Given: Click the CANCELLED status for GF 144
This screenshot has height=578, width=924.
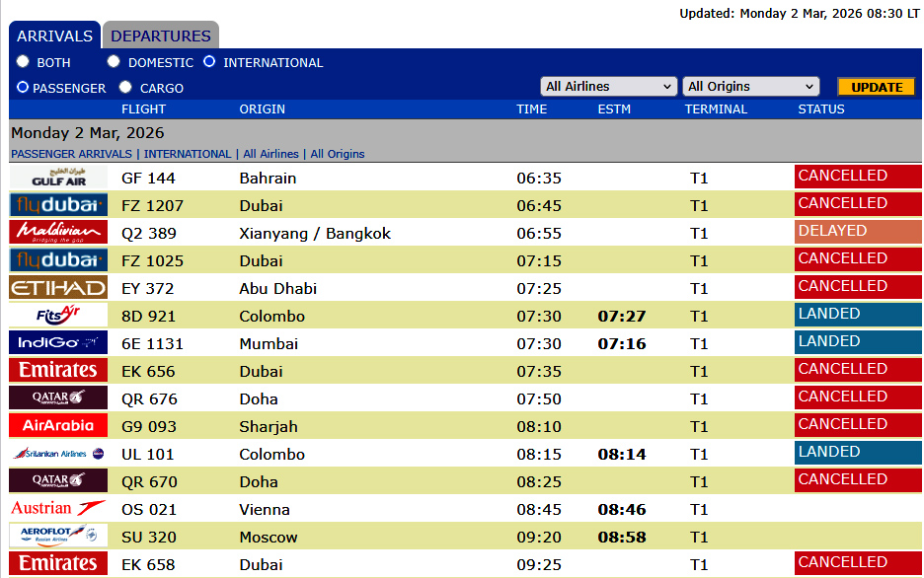Looking at the screenshot, I should 857,177.
